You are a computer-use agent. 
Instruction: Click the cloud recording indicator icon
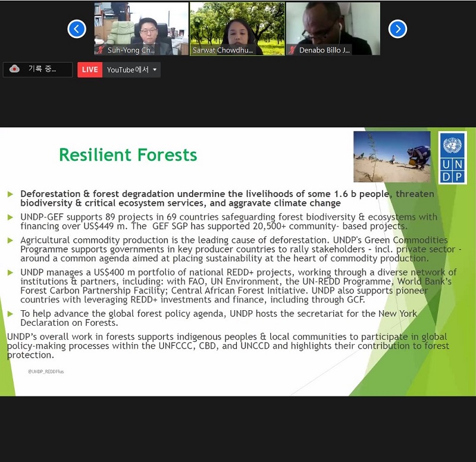pos(14,69)
